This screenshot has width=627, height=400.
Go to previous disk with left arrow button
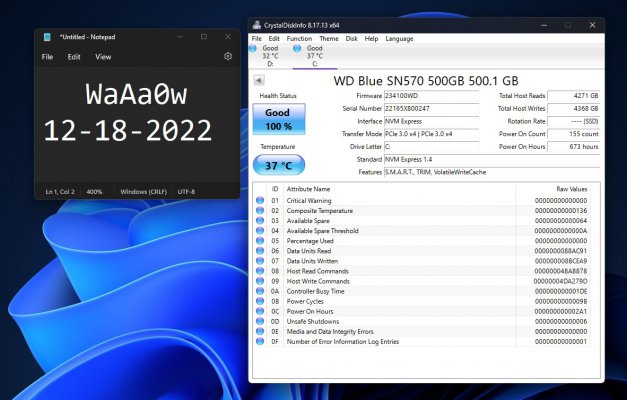259,80
